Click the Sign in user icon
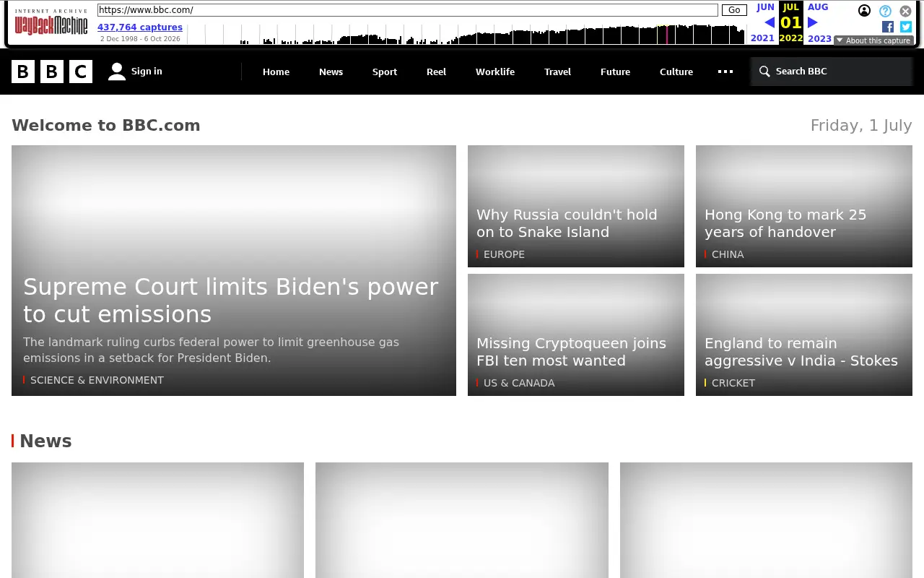The image size is (924, 578). click(x=117, y=72)
